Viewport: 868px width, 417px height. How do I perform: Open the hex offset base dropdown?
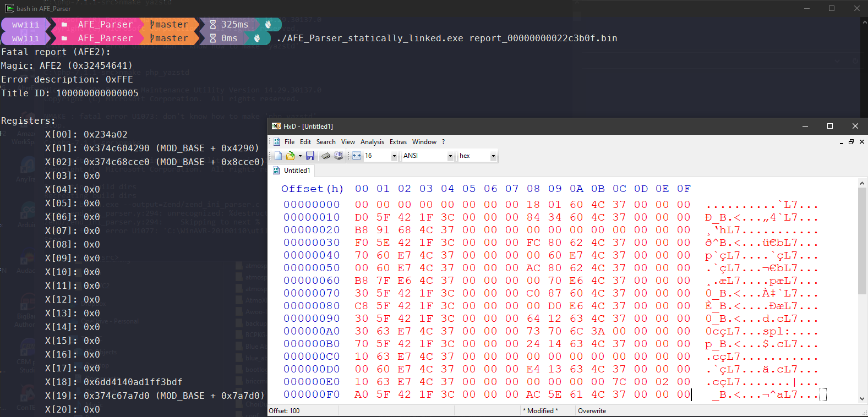(493, 156)
